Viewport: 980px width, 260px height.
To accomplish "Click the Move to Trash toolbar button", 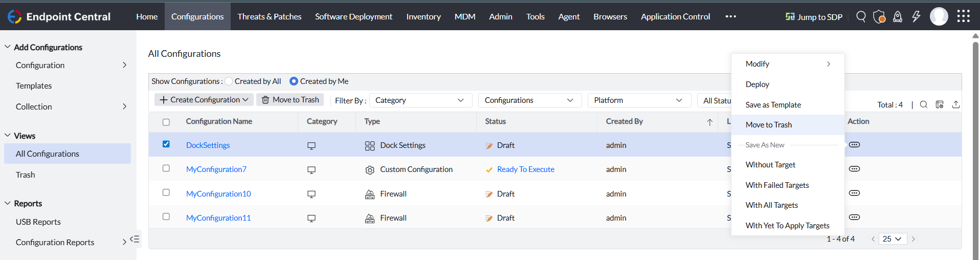I will [x=291, y=100].
